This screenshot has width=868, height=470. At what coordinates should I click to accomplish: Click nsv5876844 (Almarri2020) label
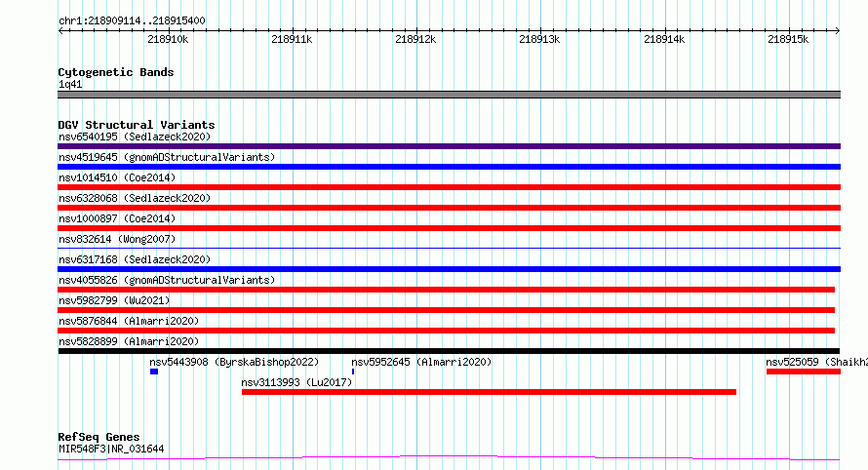point(129,321)
